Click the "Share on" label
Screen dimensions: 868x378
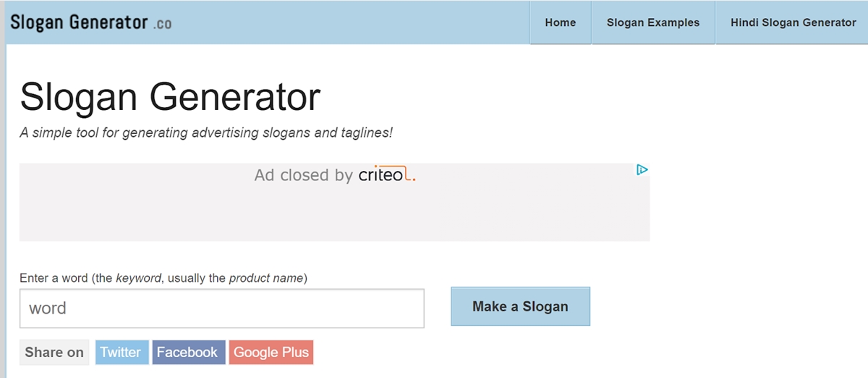click(54, 353)
